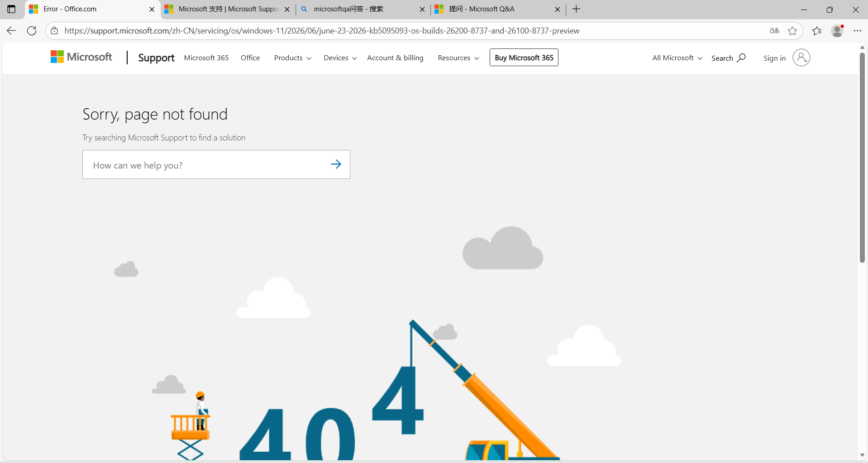Add this page to favorites star
The image size is (868, 463).
tap(792, 31)
